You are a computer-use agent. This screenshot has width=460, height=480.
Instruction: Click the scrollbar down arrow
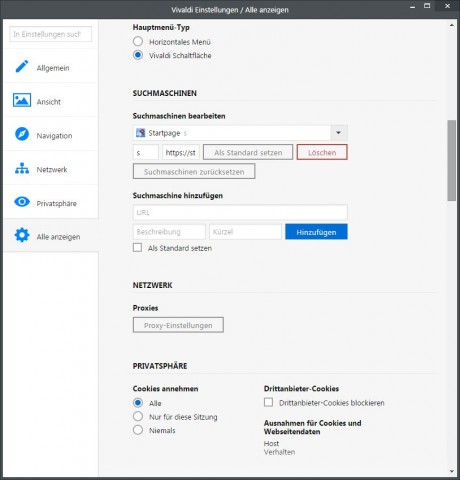pyautogui.click(x=452, y=471)
